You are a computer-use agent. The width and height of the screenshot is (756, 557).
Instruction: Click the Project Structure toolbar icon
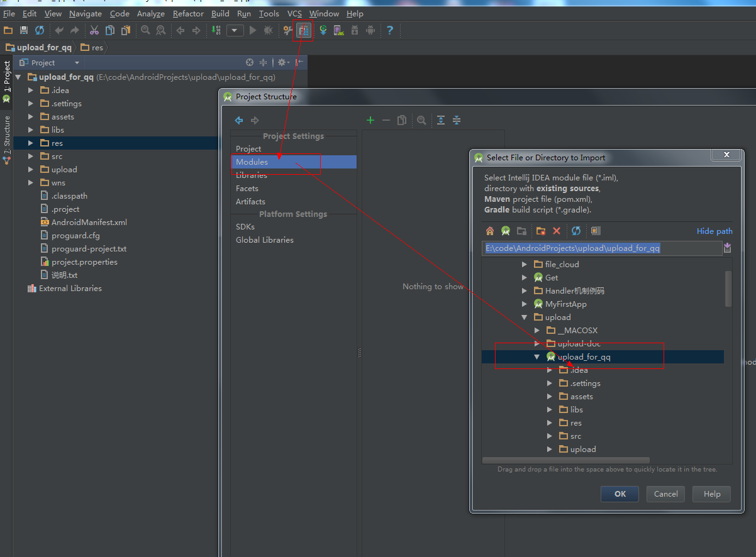click(x=304, y=30)
